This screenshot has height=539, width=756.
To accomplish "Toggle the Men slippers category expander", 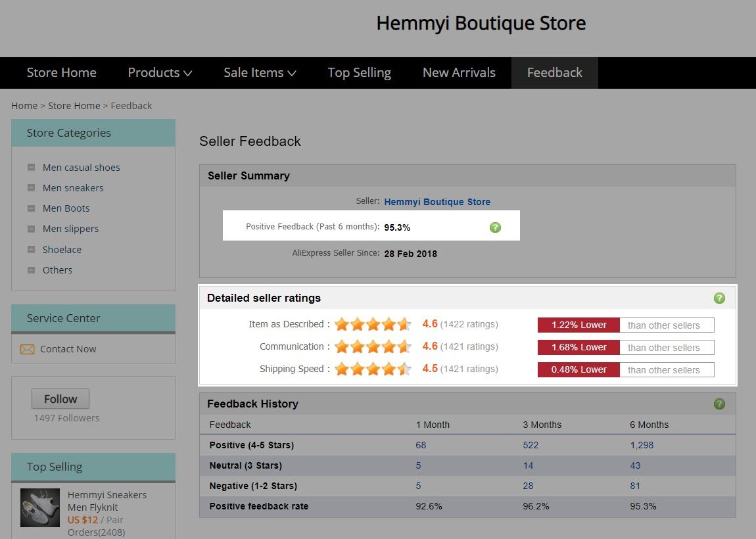I will pos(32,229).
